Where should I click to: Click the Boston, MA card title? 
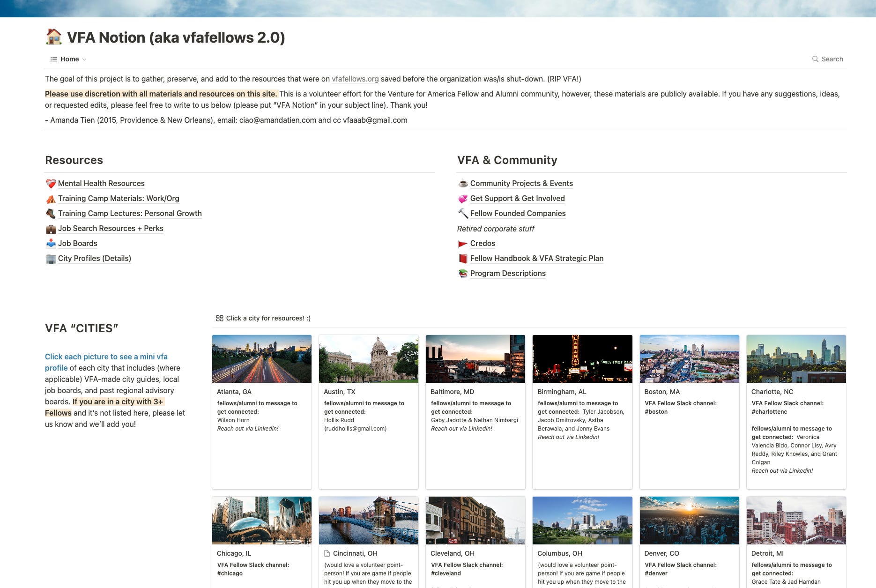coord(662,392)
